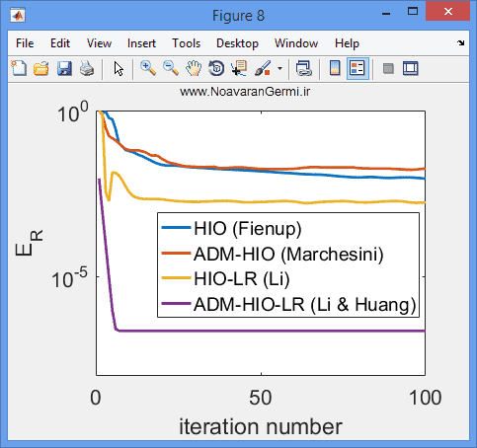The height and width of the screenshot is (448, 477).
Task: Click the dock figure arrow in menu bar
Action: tap(461, 42)
